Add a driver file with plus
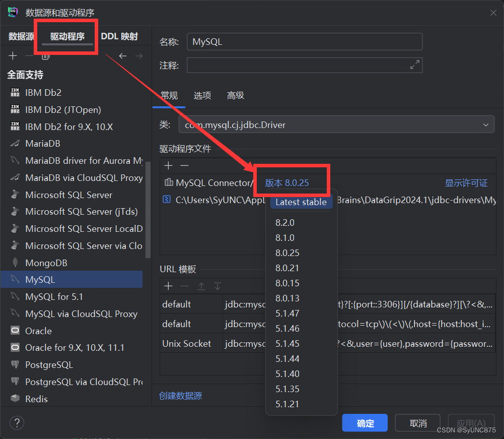 (168, 165)
